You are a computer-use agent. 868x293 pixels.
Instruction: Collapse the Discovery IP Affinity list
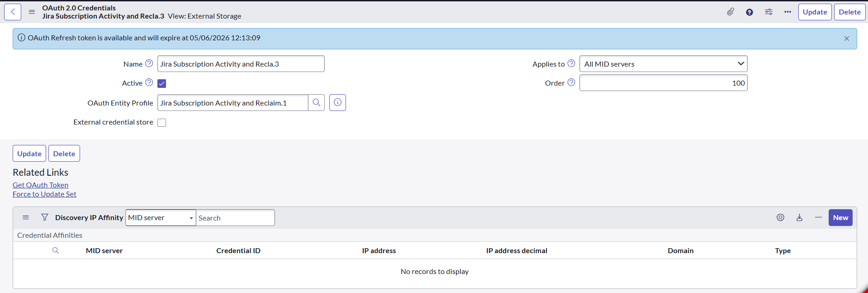(818, 217)
